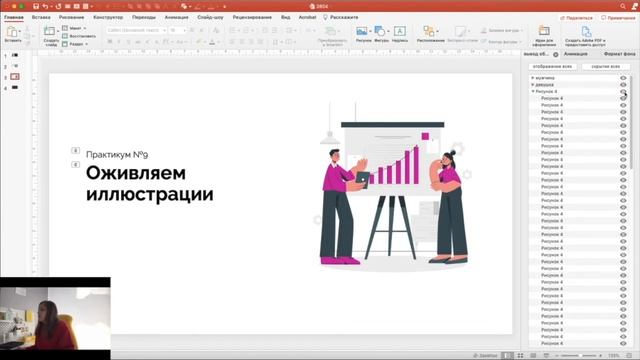Click the Расскажите tell me field
The image size is (640, 360).
click(x=341, y=18)
